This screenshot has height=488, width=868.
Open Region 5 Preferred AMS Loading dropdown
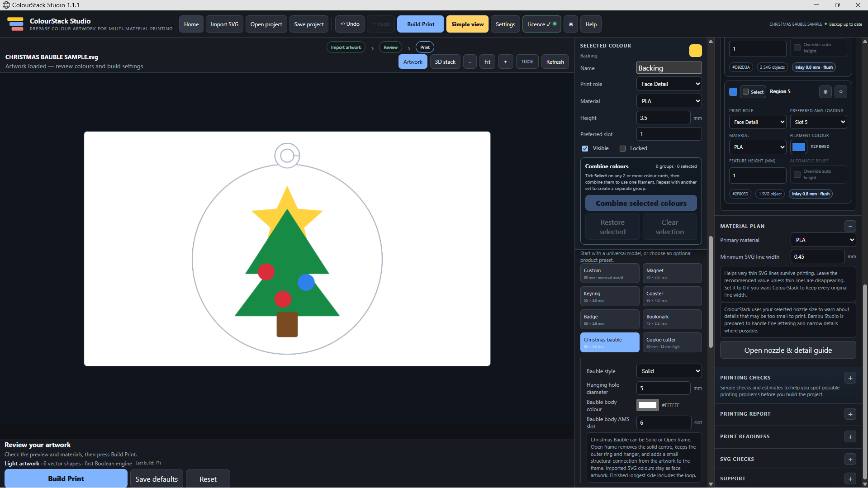818,122
